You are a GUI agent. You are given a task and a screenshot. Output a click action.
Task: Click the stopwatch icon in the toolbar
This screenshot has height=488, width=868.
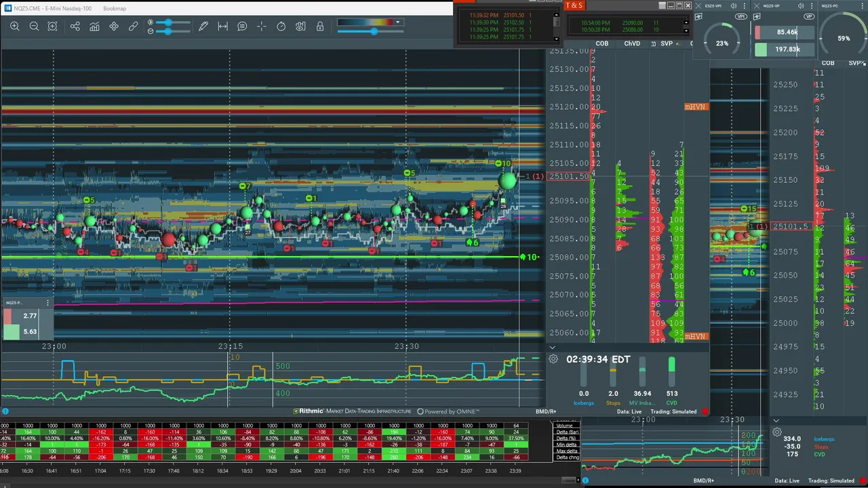[x=281, y=26]
